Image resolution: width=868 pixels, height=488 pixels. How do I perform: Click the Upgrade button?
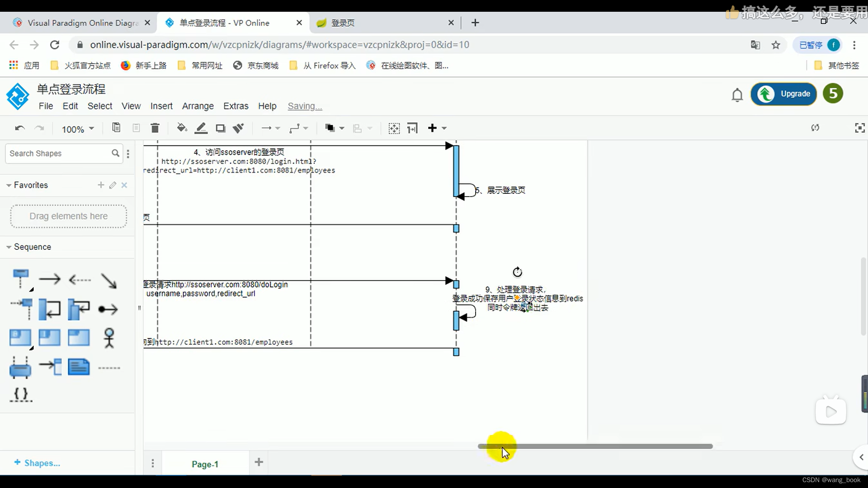[x=784, y=94]
